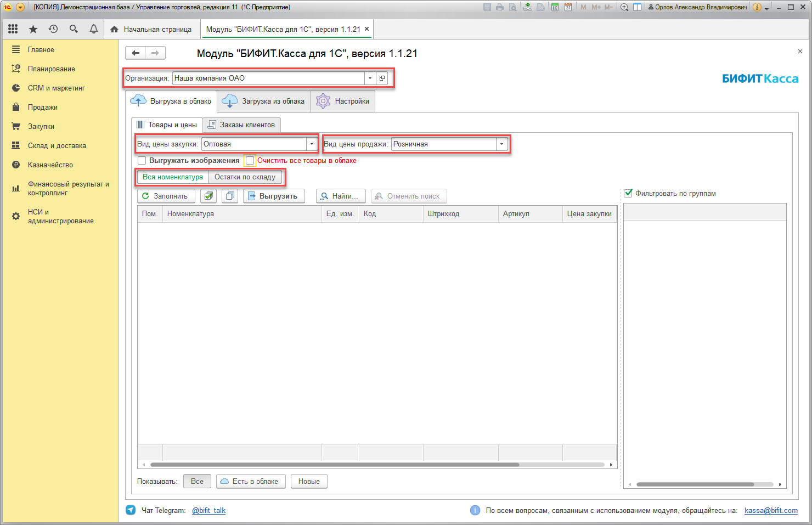
Task: Show Все items filter
Action: [x=197, y=481]
